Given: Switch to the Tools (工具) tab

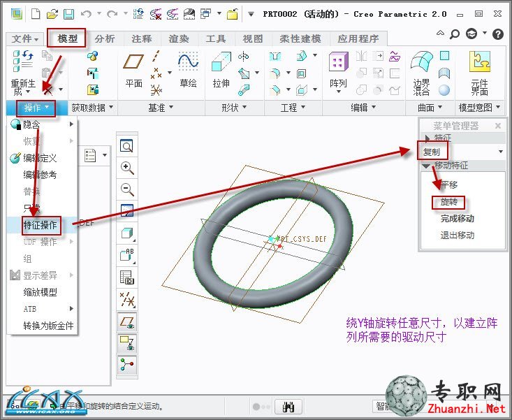Looking at the screenshot, I should (216, 39).
